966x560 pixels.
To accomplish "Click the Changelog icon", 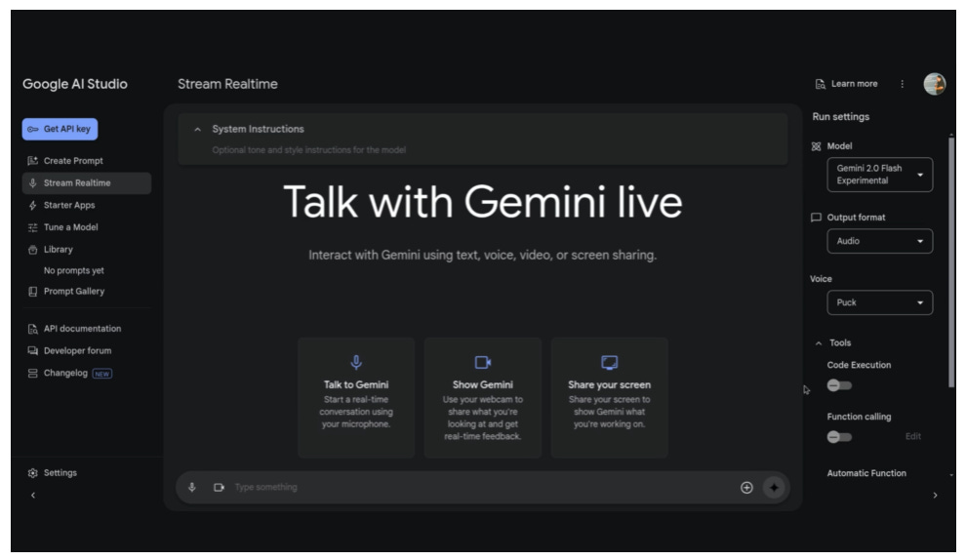I will pyautogui.click(x=32, y=373).
